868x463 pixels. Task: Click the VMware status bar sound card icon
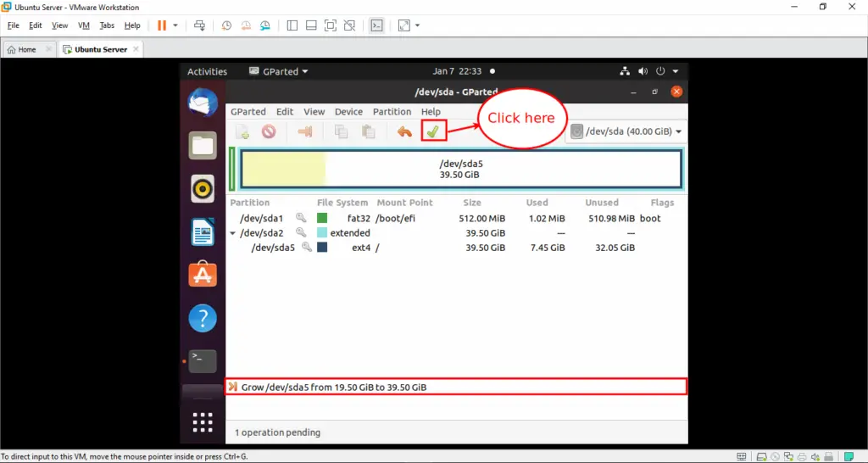click(x=815, y=457)
